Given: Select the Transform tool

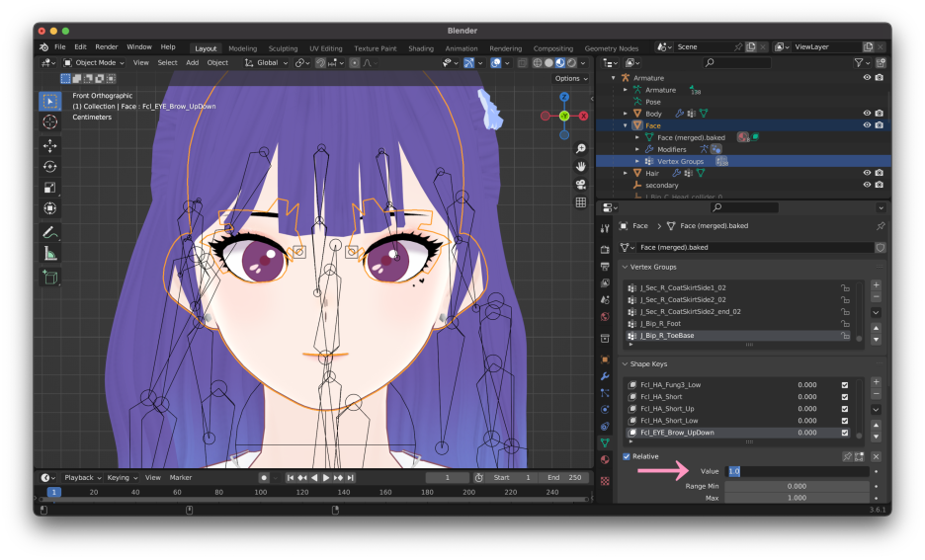Looking at the screenshot, I should pyautogui.click(x=50, y=208).
